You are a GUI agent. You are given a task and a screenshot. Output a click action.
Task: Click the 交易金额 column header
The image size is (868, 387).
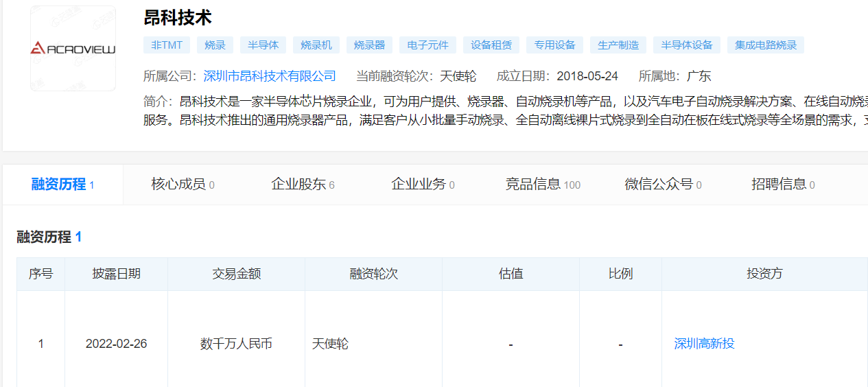pyautogui.click(x=237, y=274)
